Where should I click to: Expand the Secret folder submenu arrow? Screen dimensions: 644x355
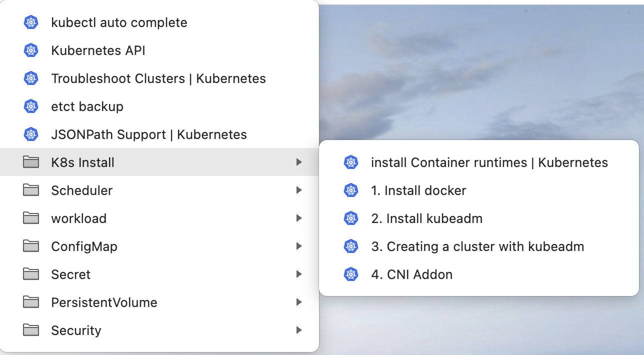tap(298, 274)
